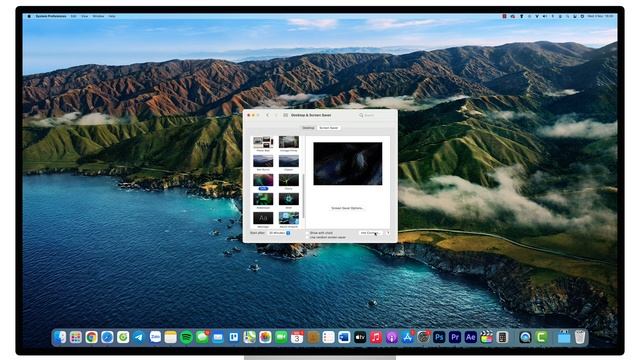Open Maps in the dock
The width and height of the screenshot is (640, 360).
(x=249, y=337)
